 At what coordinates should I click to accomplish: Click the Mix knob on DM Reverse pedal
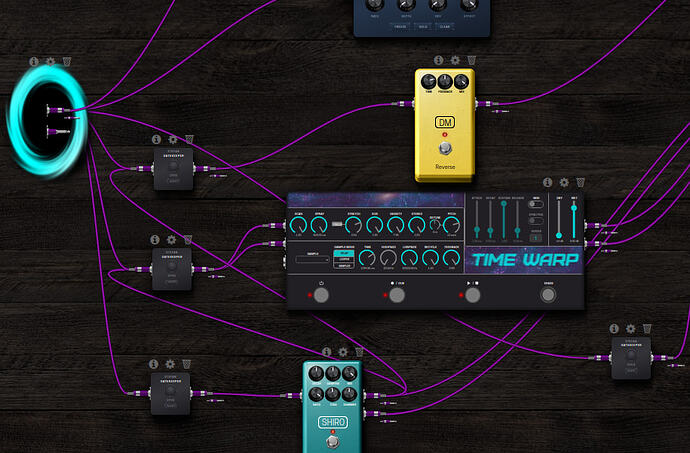click(x=462, y=81)
